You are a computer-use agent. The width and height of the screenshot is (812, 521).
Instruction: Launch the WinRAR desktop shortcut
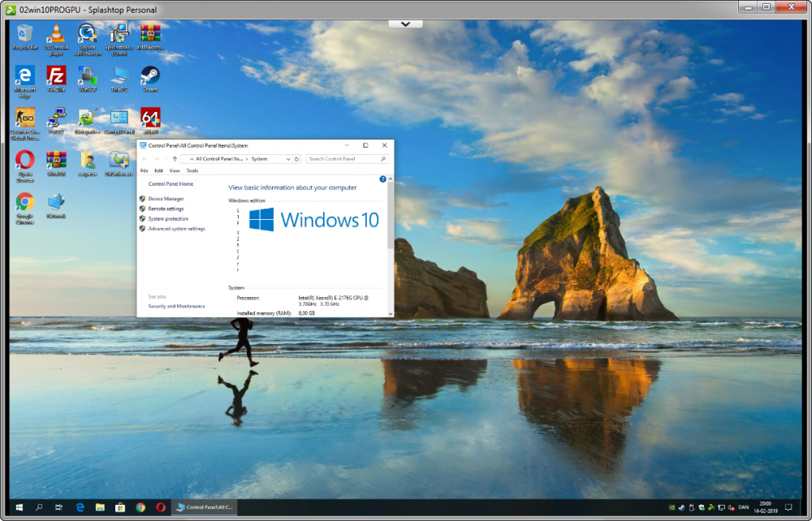56,163
